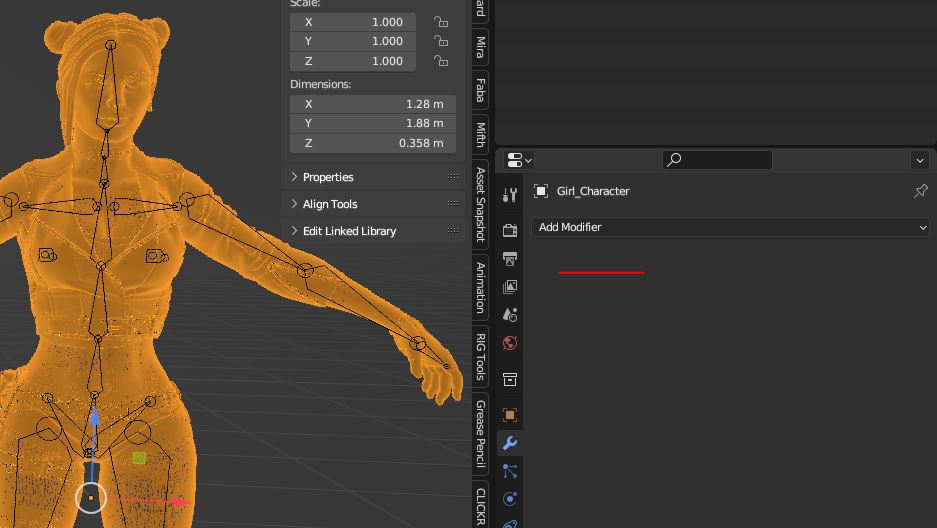Image resolution: width=937 pixels, height=528 pixels.
Task: Click the properties search field
Action: click(717, 160)
